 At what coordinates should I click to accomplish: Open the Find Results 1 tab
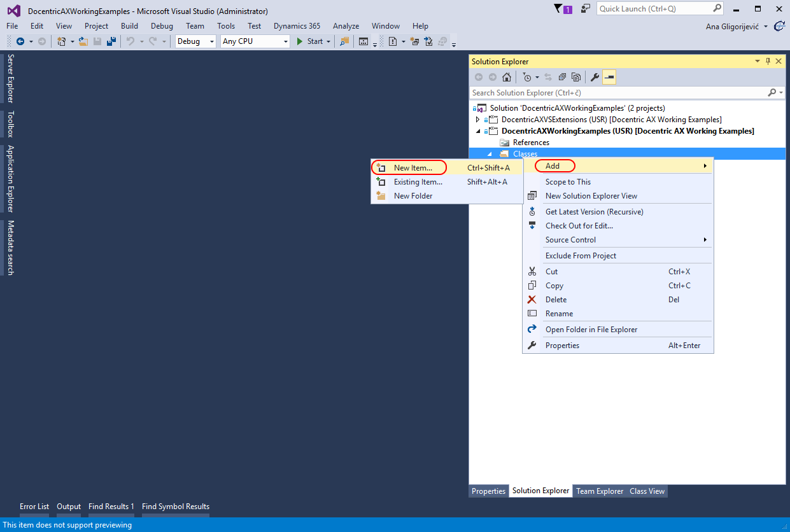(x=111, y=507)
